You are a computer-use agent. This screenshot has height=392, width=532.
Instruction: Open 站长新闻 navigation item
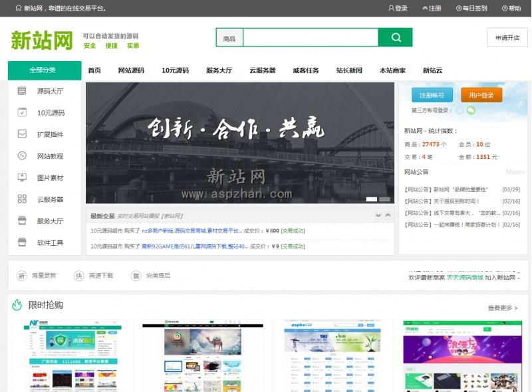[349, 70]
